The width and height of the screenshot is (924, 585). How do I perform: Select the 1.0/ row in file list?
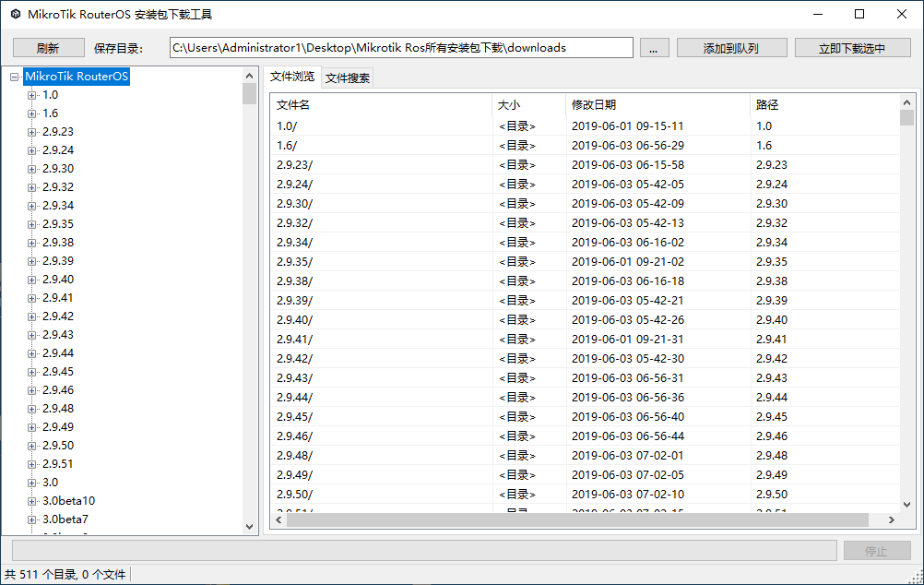[x=586, y=126]
